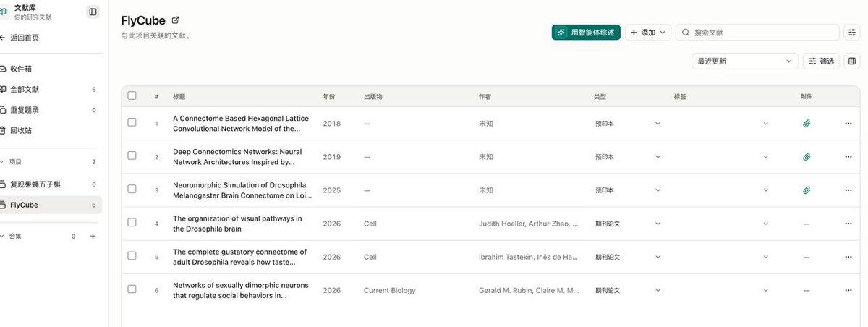The height and width of the screenshot is (327, 868).
Task: Open the 最近更新 sort dropdown
Action: point(745,61)
